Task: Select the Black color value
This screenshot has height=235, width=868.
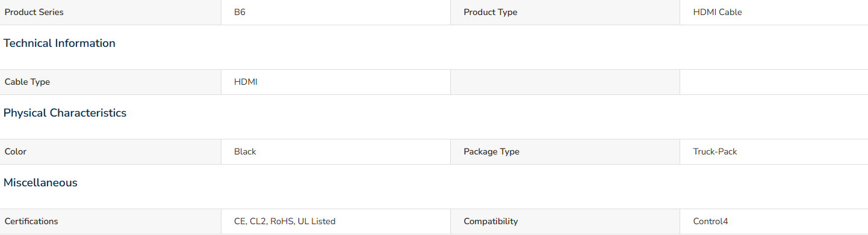Action: coord(245,151)
